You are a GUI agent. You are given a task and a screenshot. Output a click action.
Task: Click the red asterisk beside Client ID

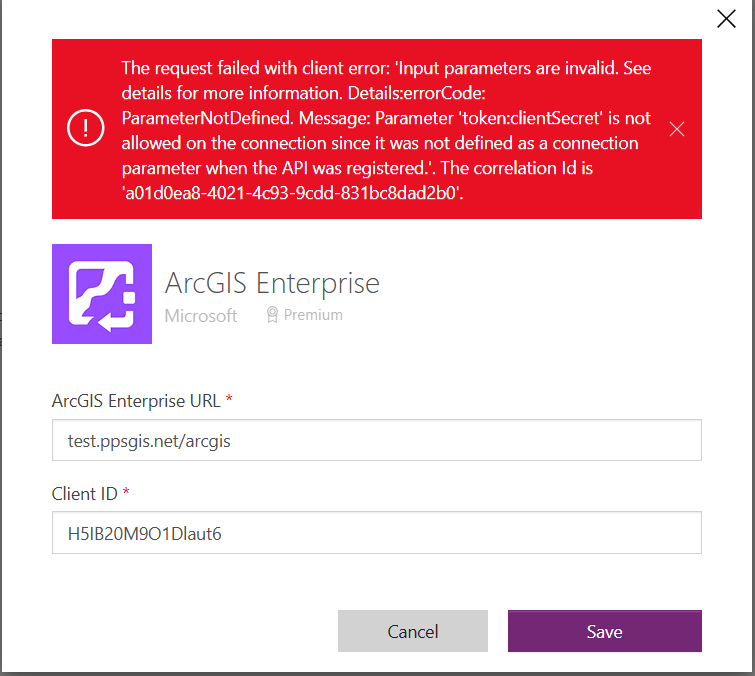[x=126, y=491]
